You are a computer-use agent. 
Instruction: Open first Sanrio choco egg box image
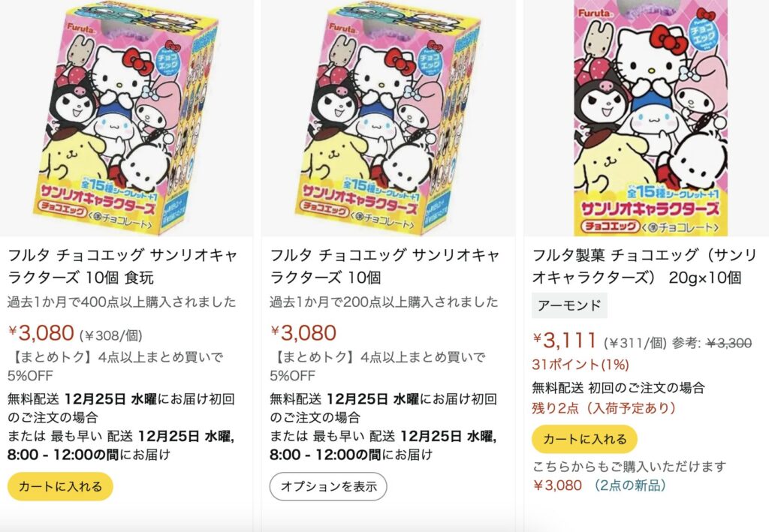tap(126, 118)
